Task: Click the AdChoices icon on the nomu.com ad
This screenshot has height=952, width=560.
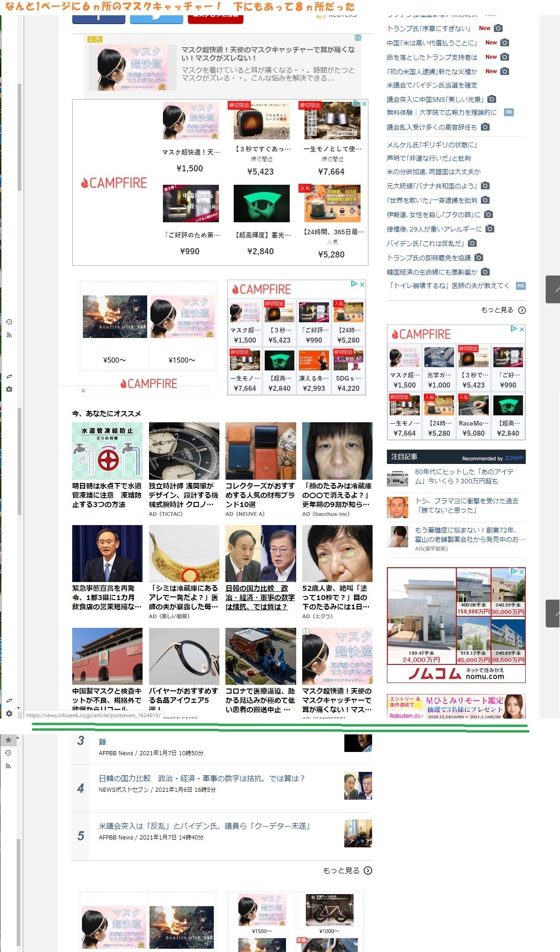Action: [x=513, y=572]
